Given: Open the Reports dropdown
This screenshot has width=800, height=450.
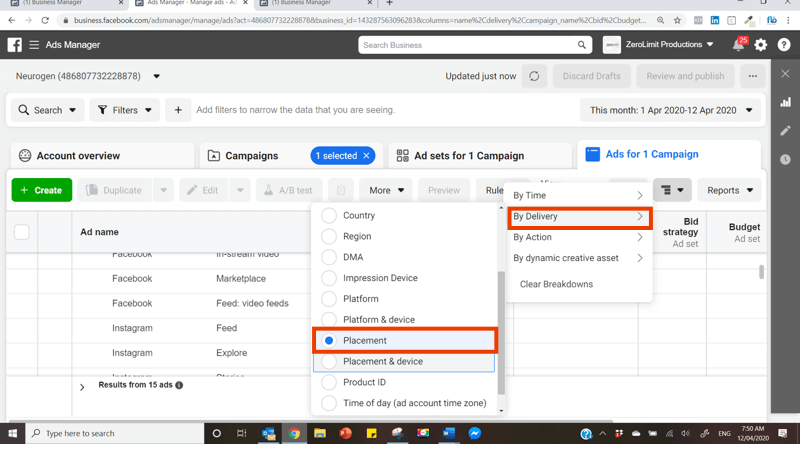Looking at the screenshot, I should coord(729,190).
